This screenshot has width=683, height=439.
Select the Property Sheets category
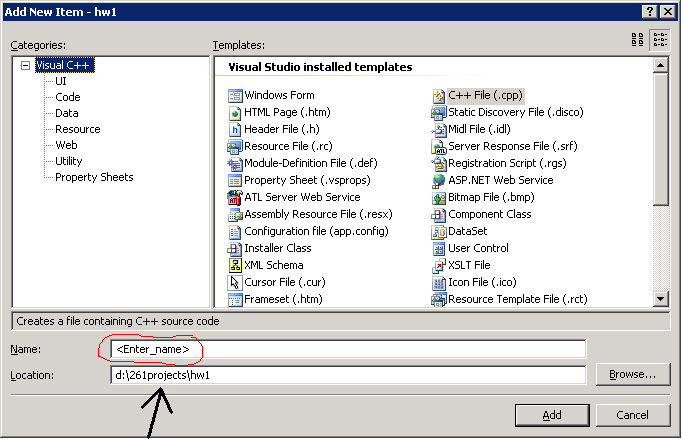94,177
